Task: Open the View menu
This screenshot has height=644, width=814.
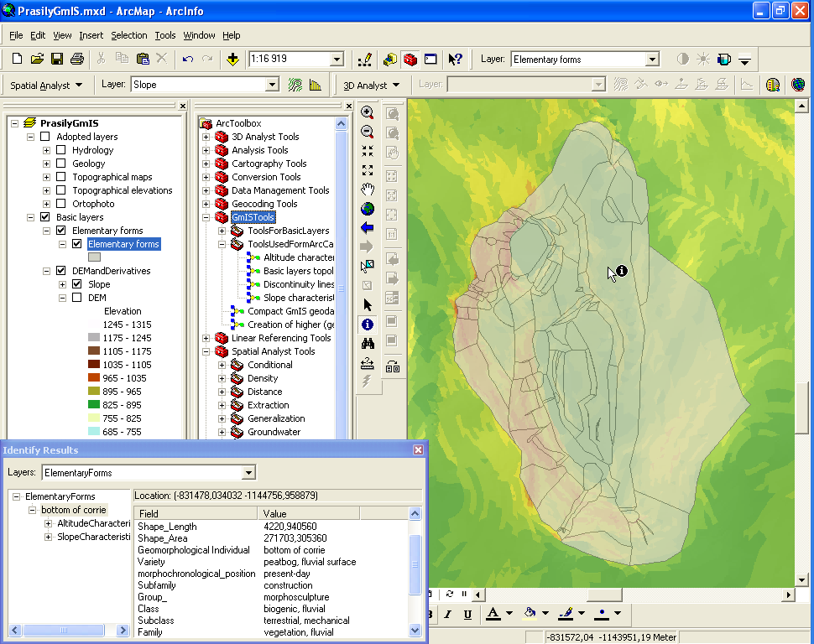Action: point(62,35)
